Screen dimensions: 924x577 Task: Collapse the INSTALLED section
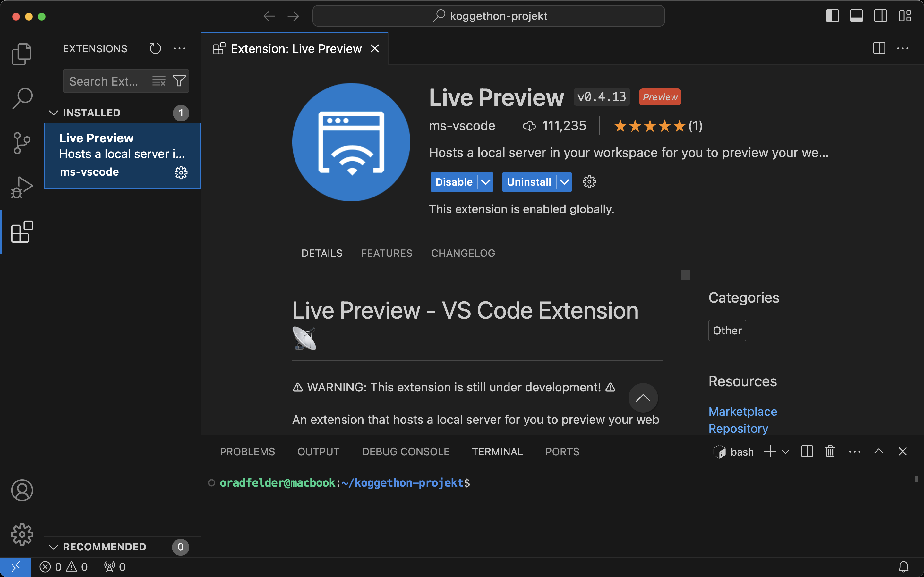pyautogui.click(x=54, y=113)
